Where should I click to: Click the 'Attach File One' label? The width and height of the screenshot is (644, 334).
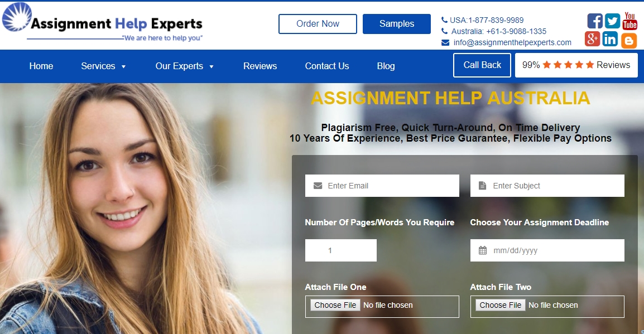[x=335, y=287]
